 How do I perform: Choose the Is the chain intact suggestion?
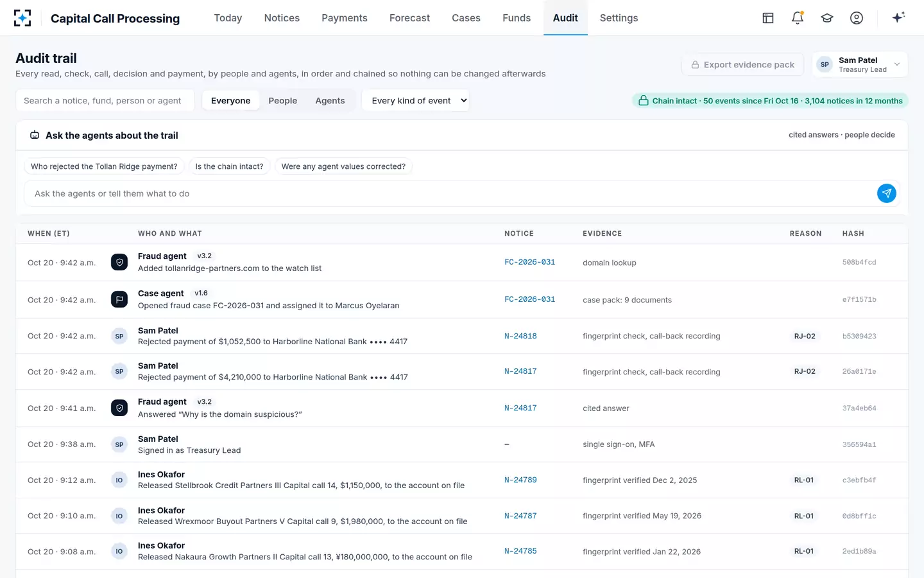pyautogui.click(x=229, y=166)
